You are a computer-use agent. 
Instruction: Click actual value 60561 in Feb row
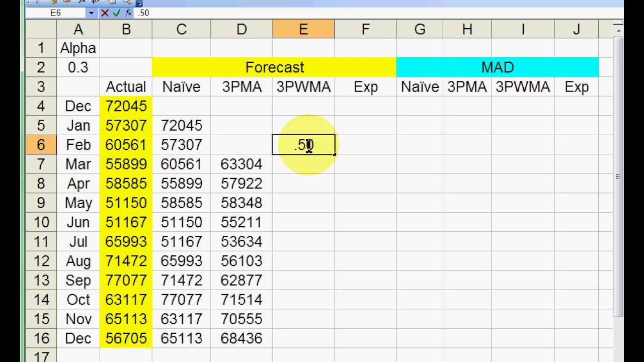pyautogui.click(x=126, y=145)
